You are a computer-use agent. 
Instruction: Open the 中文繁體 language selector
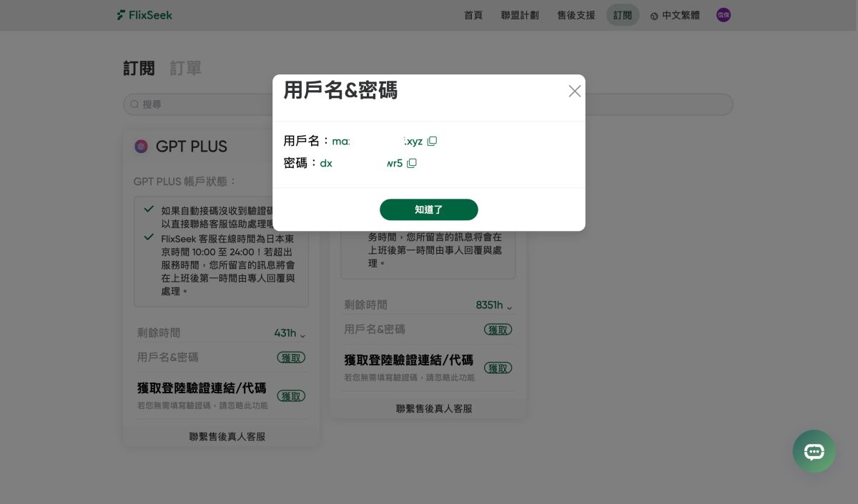click(675, 15)
